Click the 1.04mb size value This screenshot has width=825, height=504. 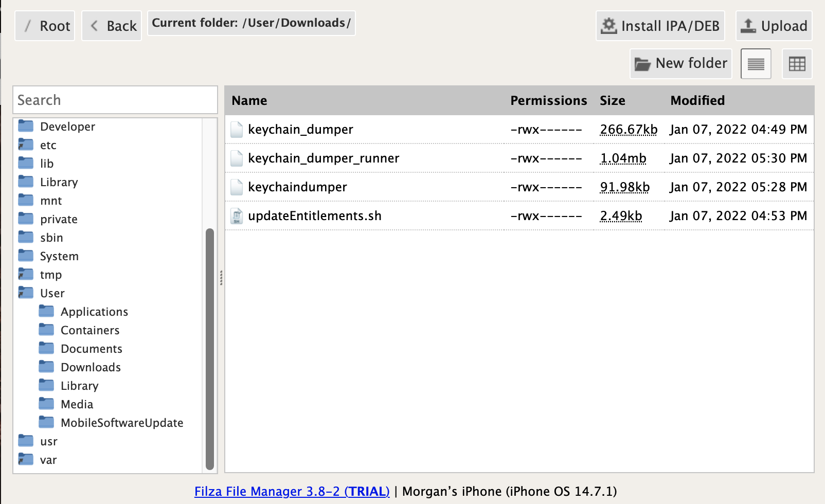point(623,158)
